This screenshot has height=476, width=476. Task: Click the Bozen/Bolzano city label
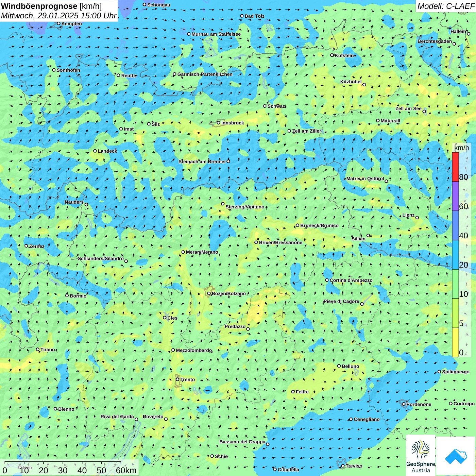coord(228,293)
